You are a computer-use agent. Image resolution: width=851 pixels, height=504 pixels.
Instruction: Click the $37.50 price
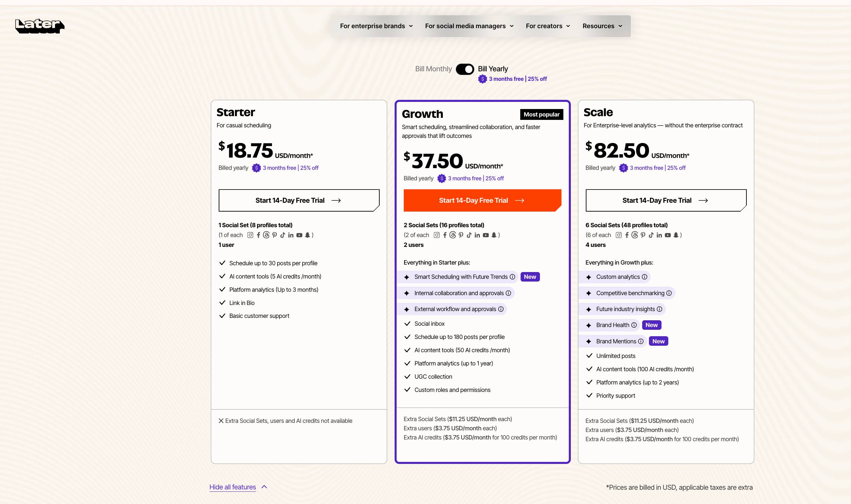[x=434, y=161]
